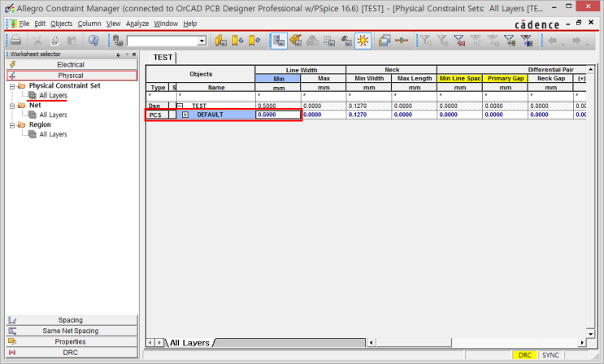The image size is (604, 364).
Task: Click the fifth greyed funnel filter icon
Action: tap(493, 41)
